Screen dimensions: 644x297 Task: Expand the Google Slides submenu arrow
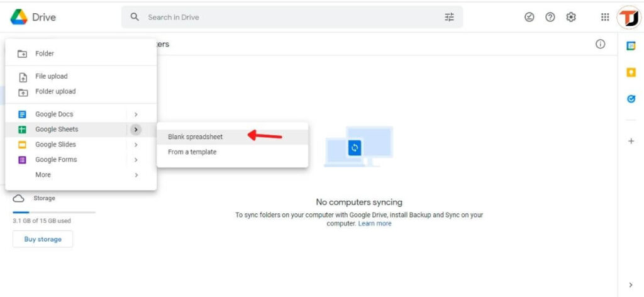[136, 145]
